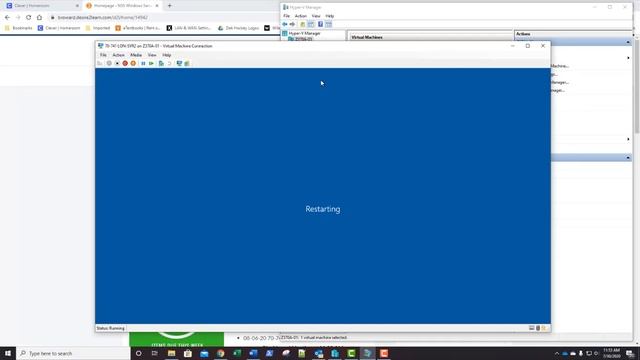Click the blue Help icon in Hyper-V Manager

[x=320, y=24]
